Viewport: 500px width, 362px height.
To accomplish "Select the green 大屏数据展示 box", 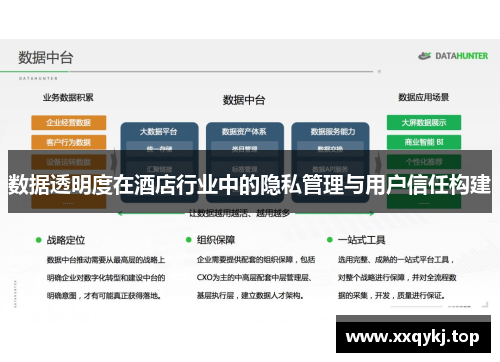I will click(424, 122).
